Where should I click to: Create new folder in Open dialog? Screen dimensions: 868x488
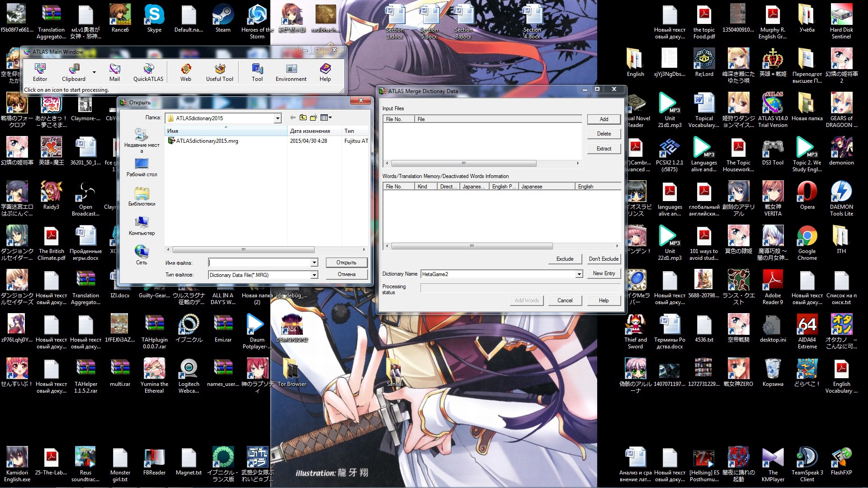313,118
